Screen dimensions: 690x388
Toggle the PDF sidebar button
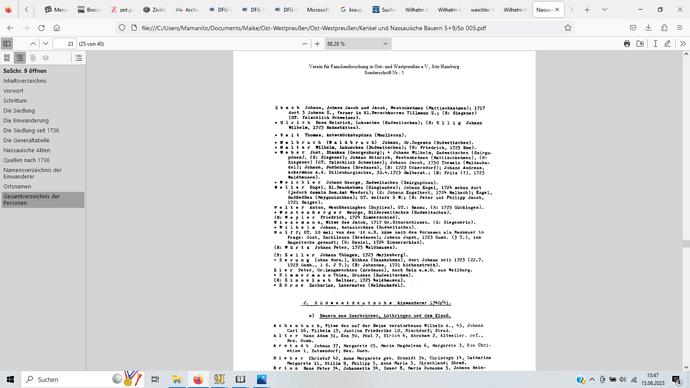(x=7, y=44)
